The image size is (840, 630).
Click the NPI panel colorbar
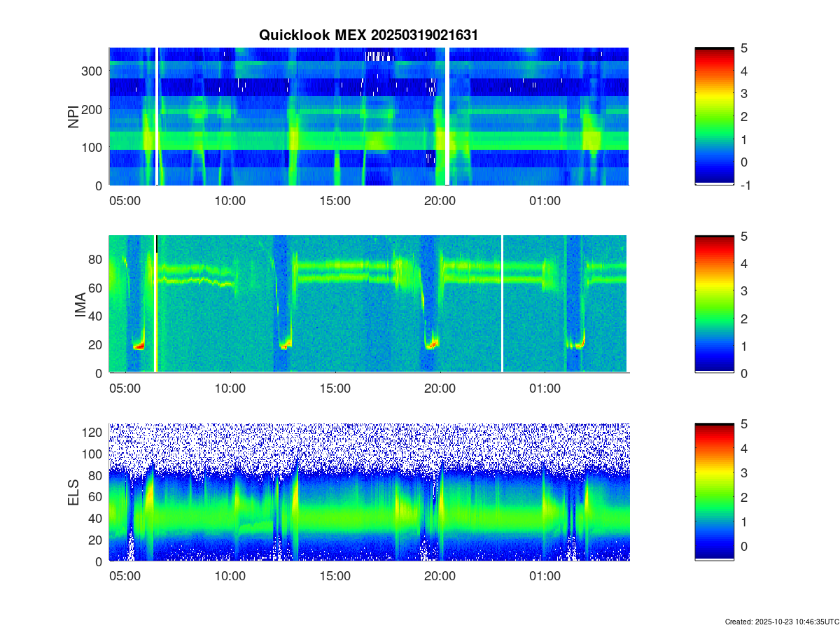(x=714, y=116)
